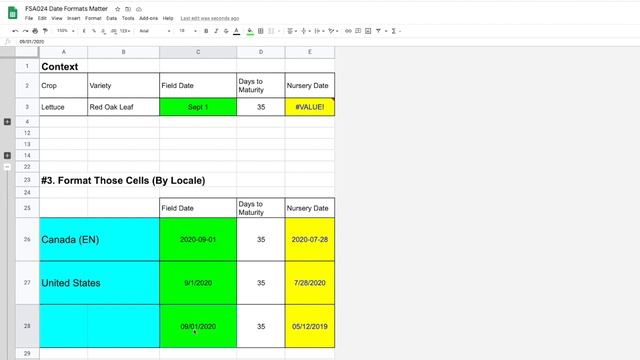
Task: Check the cloud save status icon
Action: (x=139, y=9)
